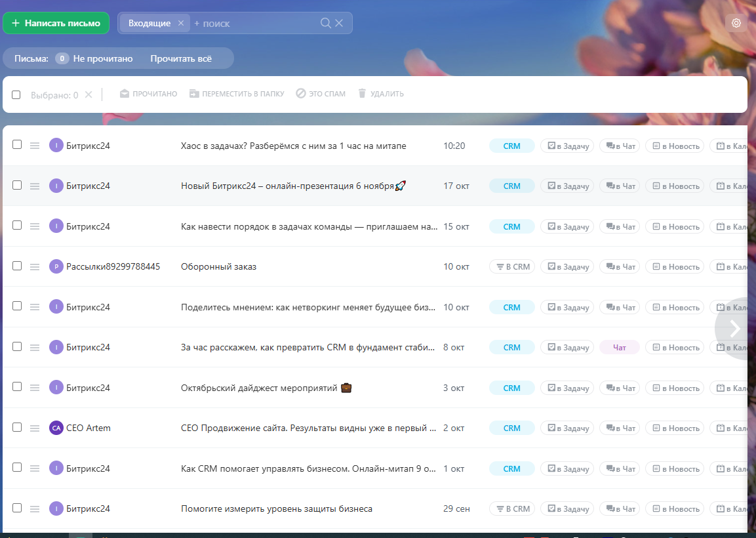Click В CRM for the Оборонный заказ message

[x=512, y=266]
